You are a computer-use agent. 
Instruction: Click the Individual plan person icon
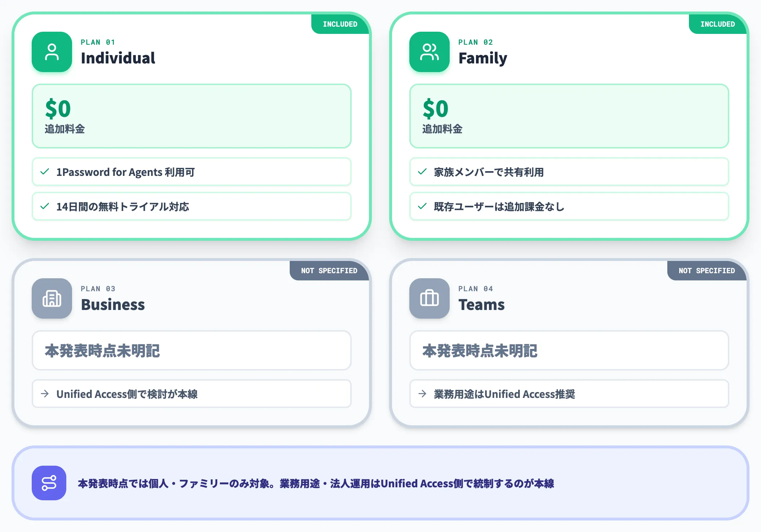52,52
